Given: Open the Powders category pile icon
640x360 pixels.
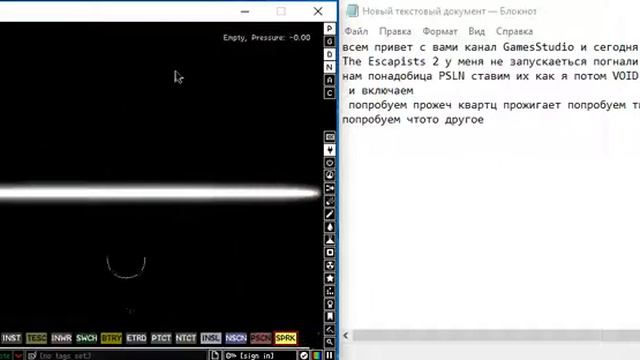Looking at the screenshot, I should point(330,240).
